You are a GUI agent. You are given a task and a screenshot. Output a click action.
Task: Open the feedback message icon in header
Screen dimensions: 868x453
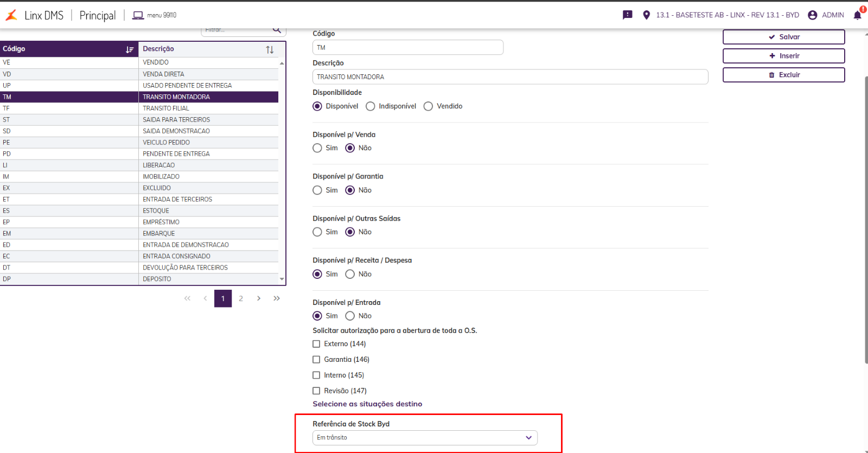point(627,15)
